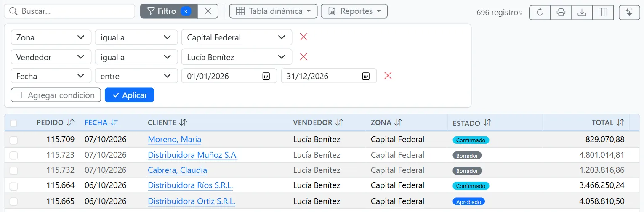The height and width of the screenshot is (212, 644).
Task: Click the 696 registros count
Action: [x=499, y=13]
